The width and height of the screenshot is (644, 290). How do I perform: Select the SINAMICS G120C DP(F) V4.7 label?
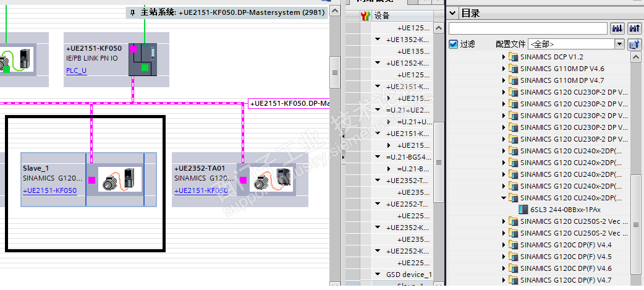pos(566,280)
